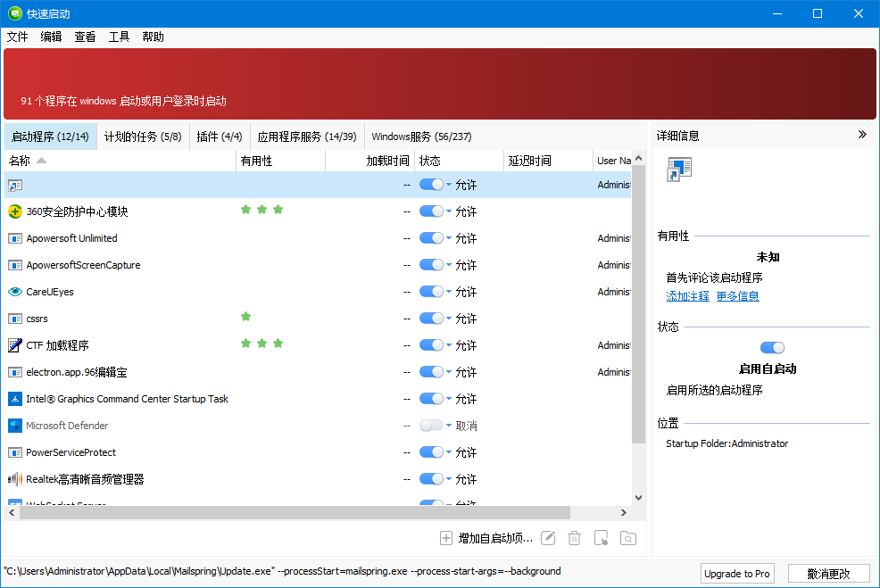The image size is (880, 588).
Task: Click the delete trash can icon
Action: click(575, 538)
